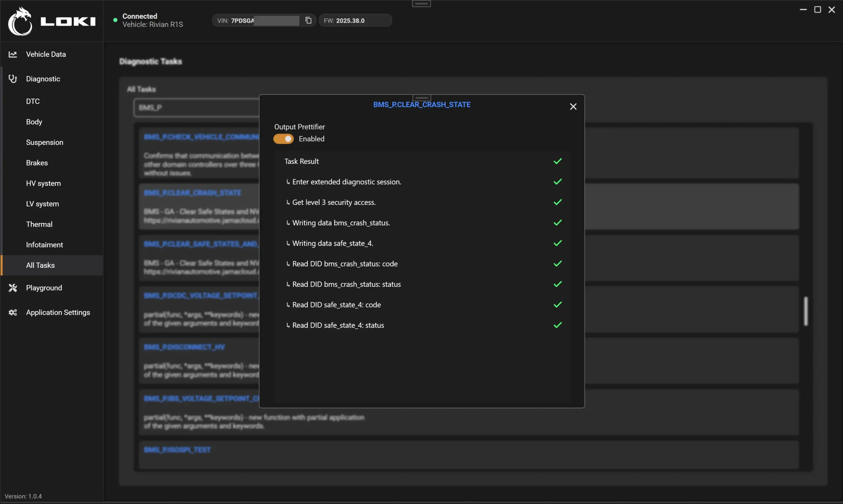
Task: Open BMS_P.CHECK_VEHICLE_COMMUNI task link
Action: [x=201, y=137]
